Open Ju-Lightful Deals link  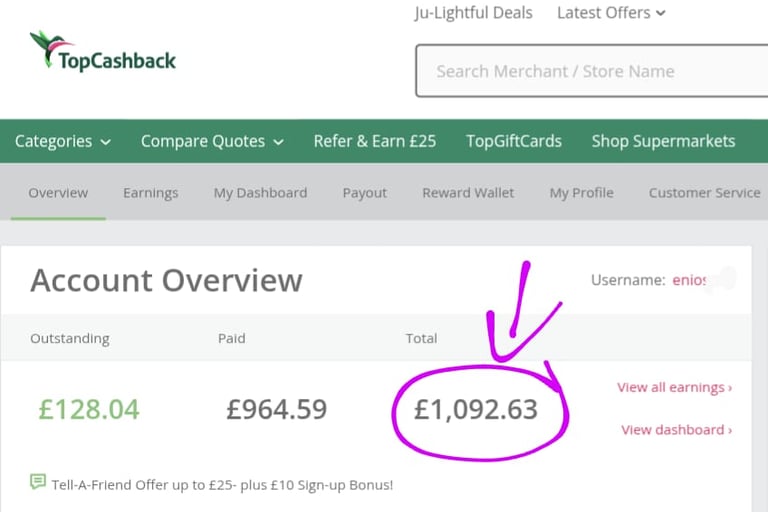[x=473, y=13]
